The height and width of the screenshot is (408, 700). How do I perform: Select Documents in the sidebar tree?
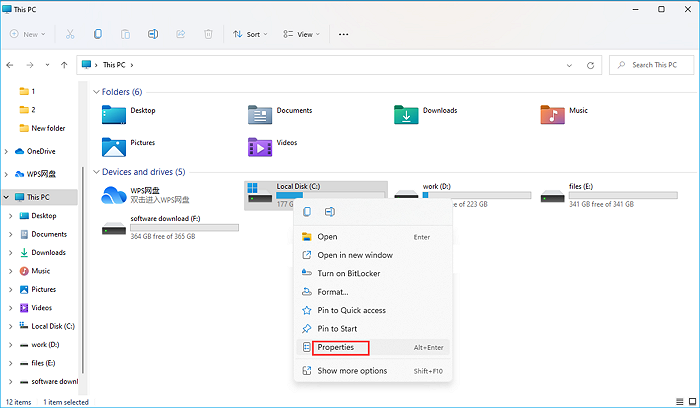click(x=48, y=234)
